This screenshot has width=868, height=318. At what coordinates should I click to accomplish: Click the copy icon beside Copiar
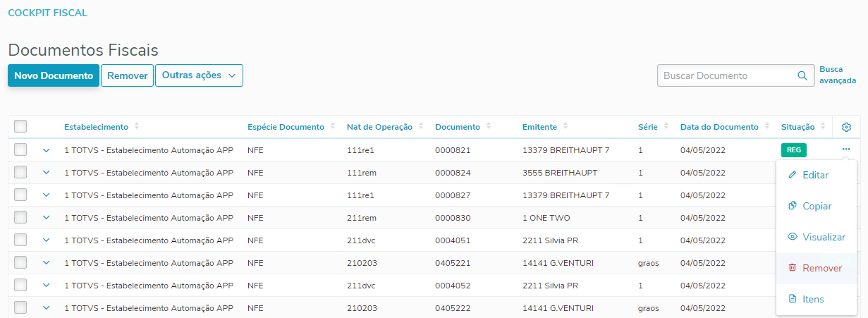tap(793, 206)
